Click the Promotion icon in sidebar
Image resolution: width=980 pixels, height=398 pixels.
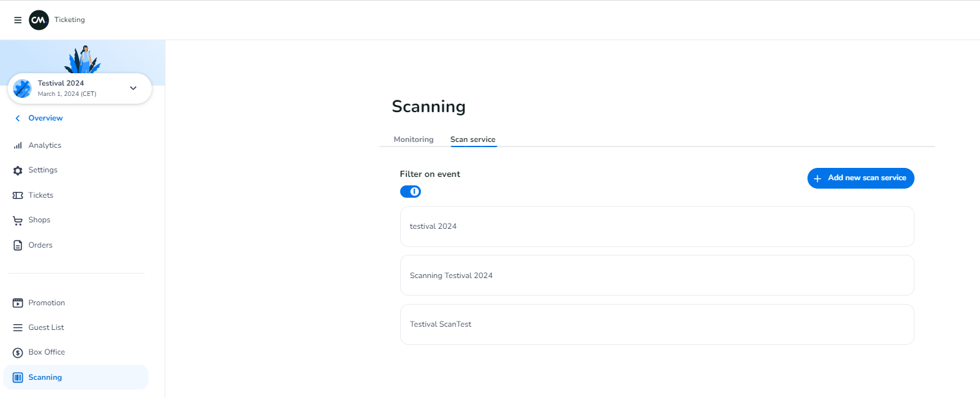click(x=18, y=303)
